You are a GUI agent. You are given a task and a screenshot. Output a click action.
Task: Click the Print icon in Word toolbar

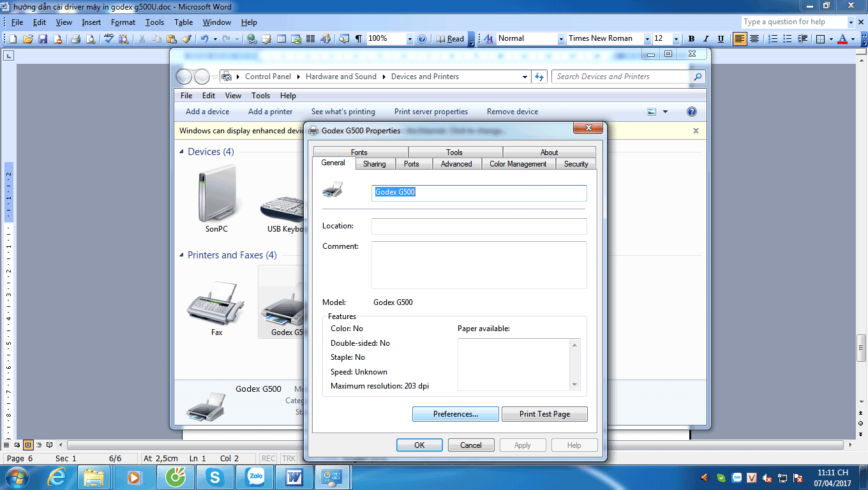click(x=75, y=39)
